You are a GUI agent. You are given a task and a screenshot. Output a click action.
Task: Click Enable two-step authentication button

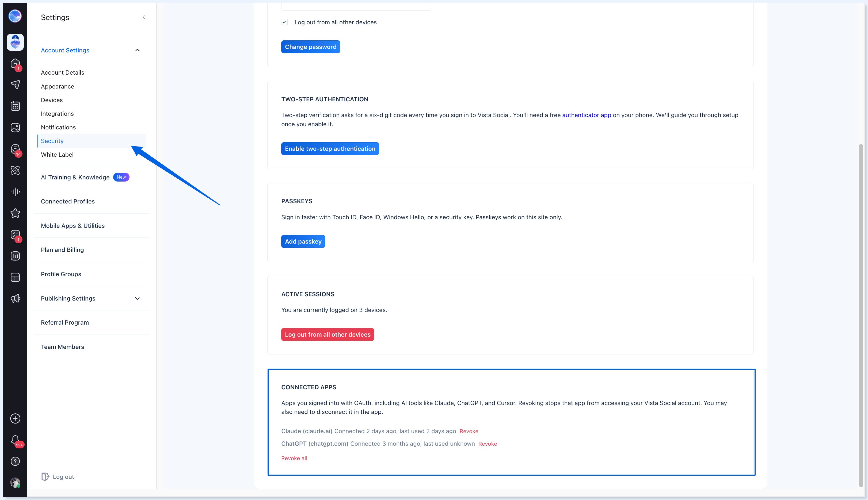pyautogui.click(x=330, y=149)
